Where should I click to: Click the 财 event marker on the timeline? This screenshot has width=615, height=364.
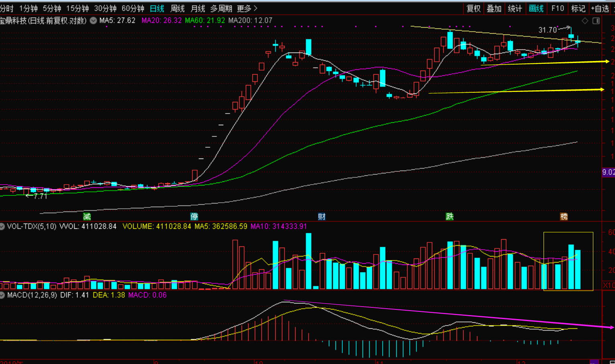click(x=322, y=217)
